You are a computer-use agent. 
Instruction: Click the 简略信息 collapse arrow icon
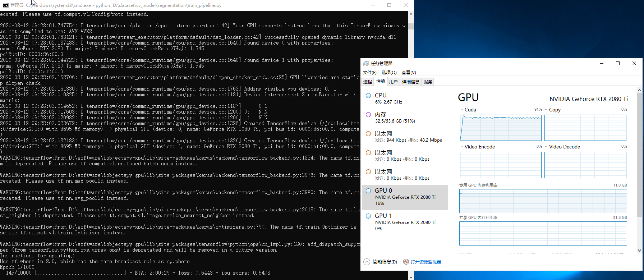367,262
